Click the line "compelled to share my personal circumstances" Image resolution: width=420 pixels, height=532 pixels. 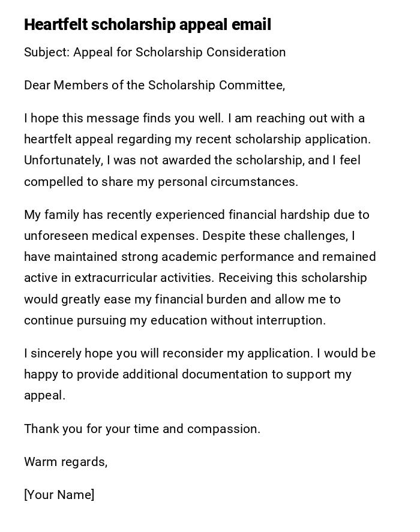(161, 182)
